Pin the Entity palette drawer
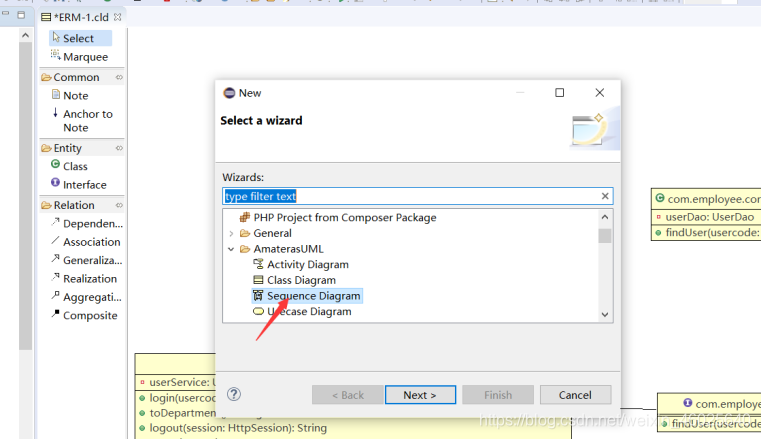This screenshot has height=439, width=761. tap(119, 148)
